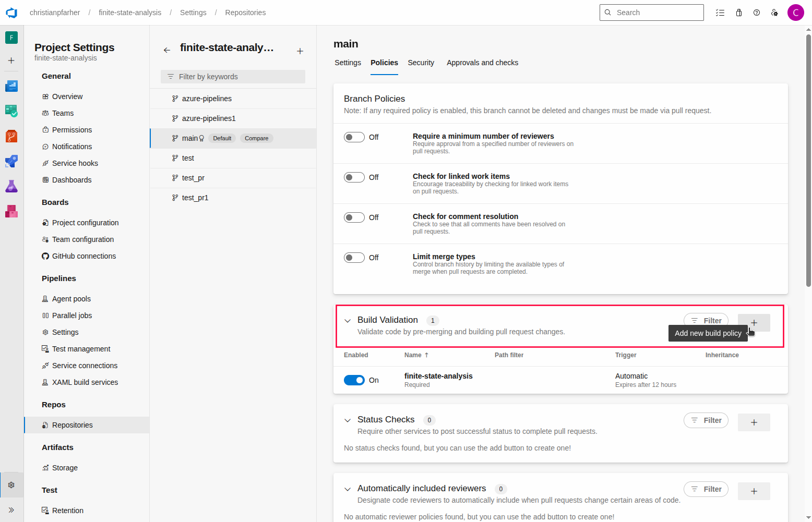This screenshot has height=522, width=812.
Task: Toggle Check for comment resolution
Action: [354, 217]
